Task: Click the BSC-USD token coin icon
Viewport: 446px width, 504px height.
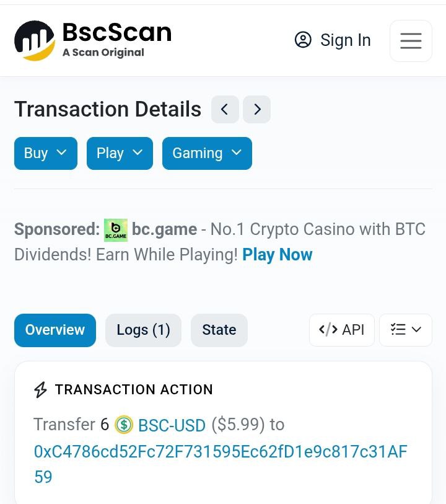Action: pos(124,425)
